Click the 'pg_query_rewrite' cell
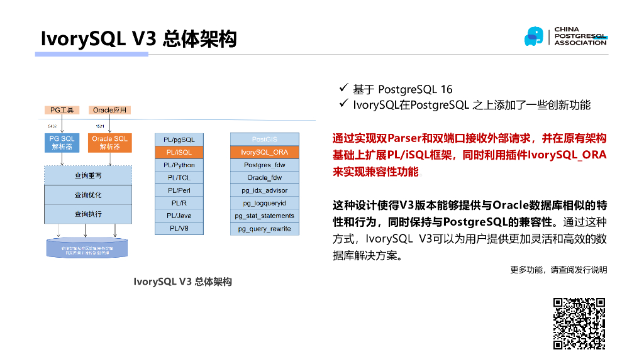 265,229
